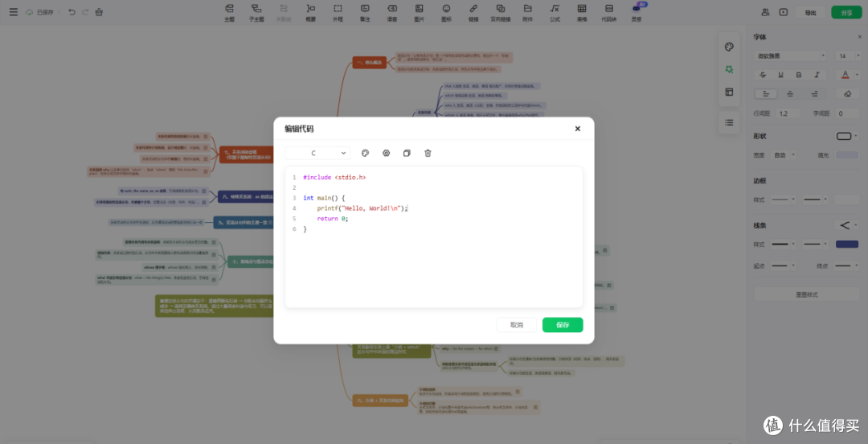Click the collaborators people icon

tap(766, 12)
